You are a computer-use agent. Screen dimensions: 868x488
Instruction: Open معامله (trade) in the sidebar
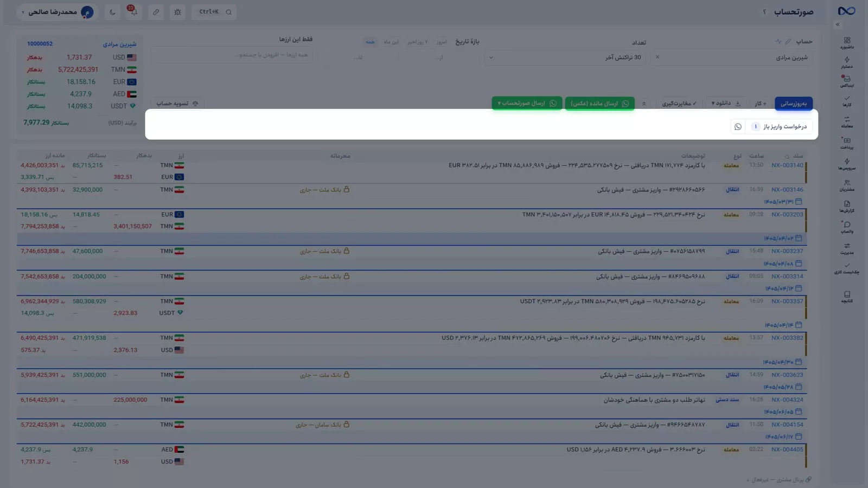pos(847,122)
